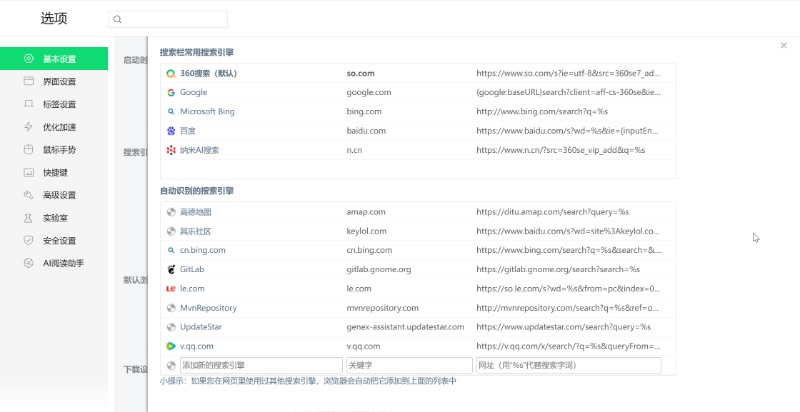Select the GitLab engine name
This screenshot has height=412, width=800.
tap(192, 269)
